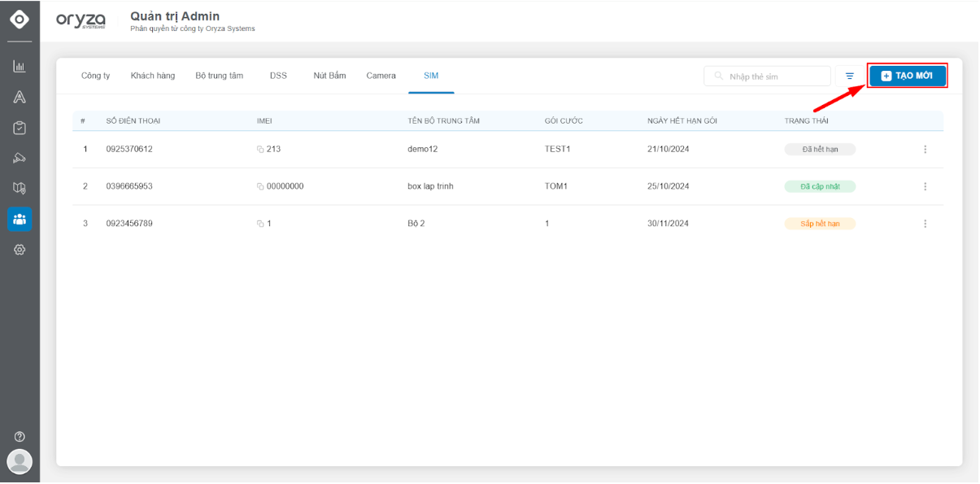Open the filter icon button
Viewport: 980px width, 484px height.
pos(849,76)
